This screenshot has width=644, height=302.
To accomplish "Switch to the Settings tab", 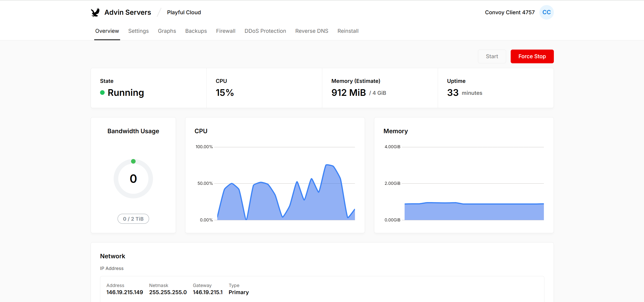I will click(138, 31).
